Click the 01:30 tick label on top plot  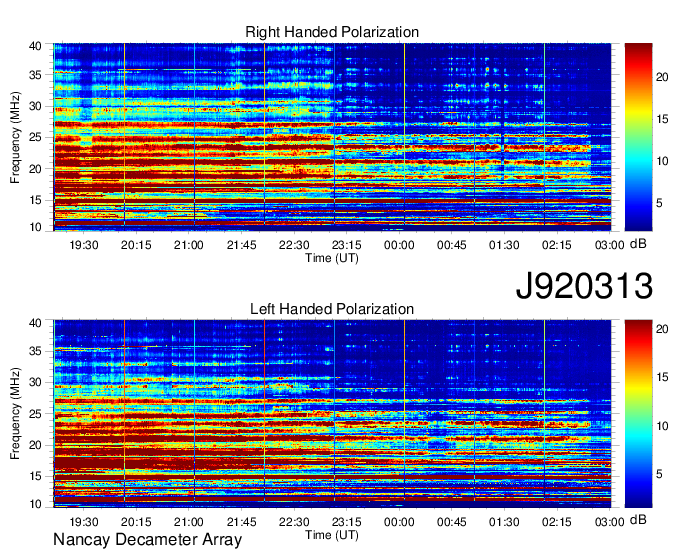tap(504, 245)
